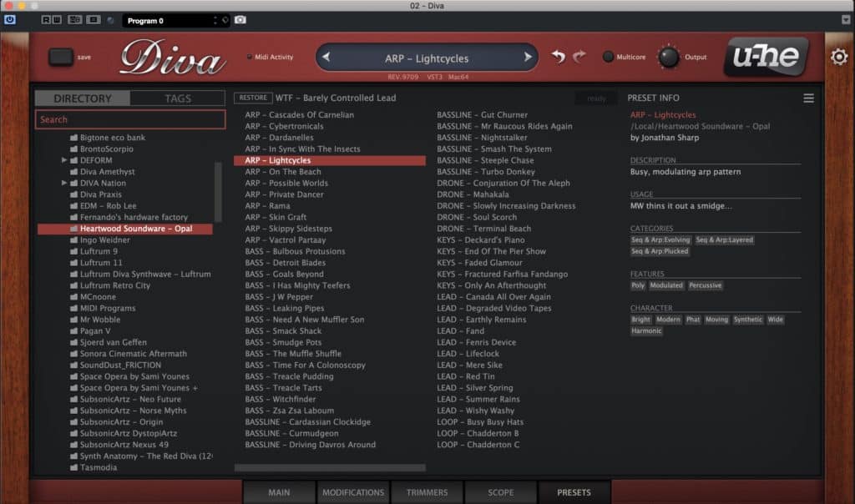The image size is (855, 504).
Task: Select preset LOOP – Busy Busy Hats
Action: [x=480, y=421]
